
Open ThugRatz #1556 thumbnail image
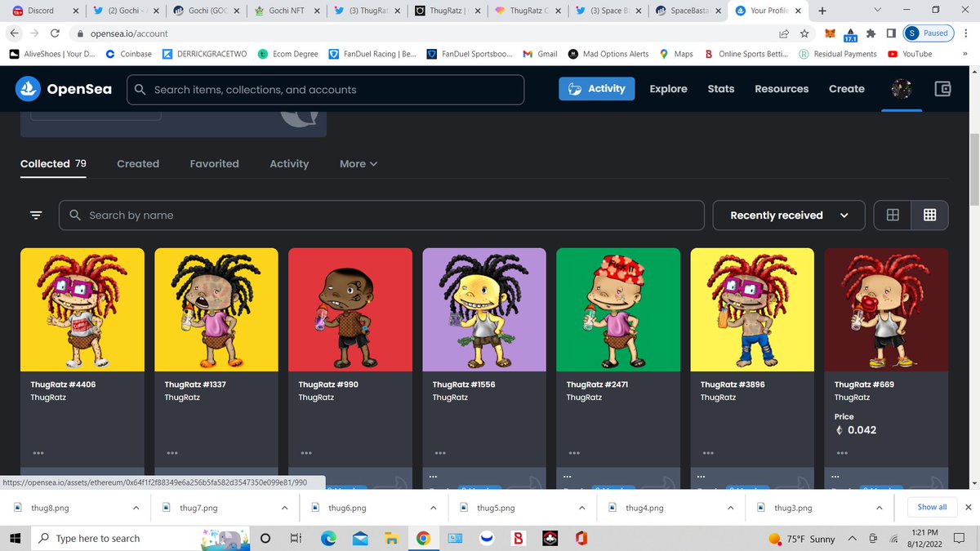pyautogui.click(x=483, y=310)
